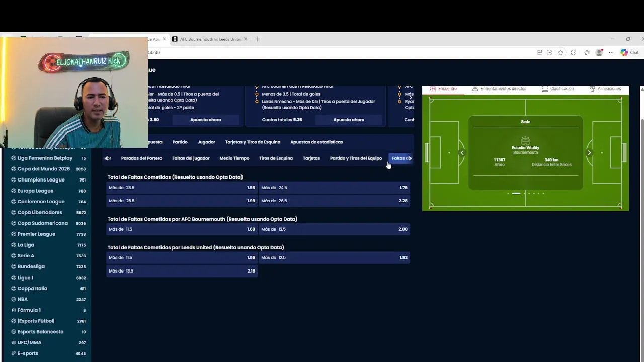Screen dimensions: 644x362
Task: Open Partido y Tiros del Equipo tab
Action: tap(356, 158)
